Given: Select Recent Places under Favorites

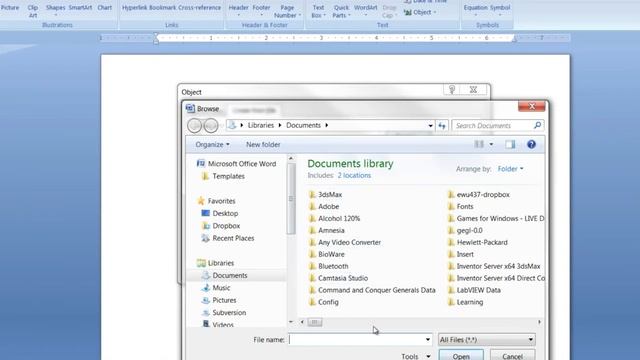Looking at the screenshot, I should coord(228,238).
